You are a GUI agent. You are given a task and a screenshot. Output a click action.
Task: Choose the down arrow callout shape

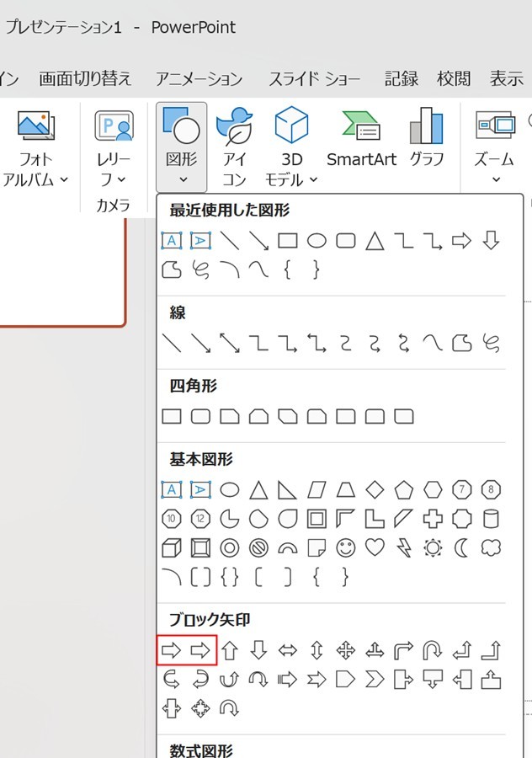coord(433,679)
